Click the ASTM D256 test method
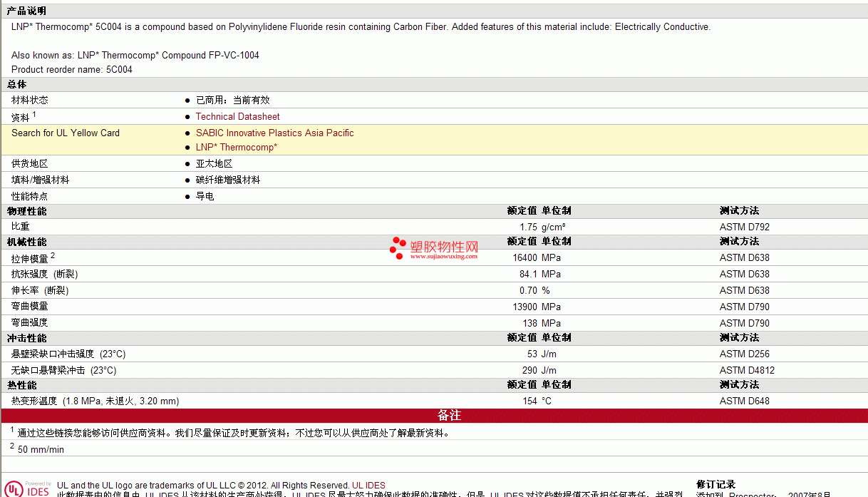Image resolution: width=868 pixels, height=497 pixels. click(x=745, y=354)
